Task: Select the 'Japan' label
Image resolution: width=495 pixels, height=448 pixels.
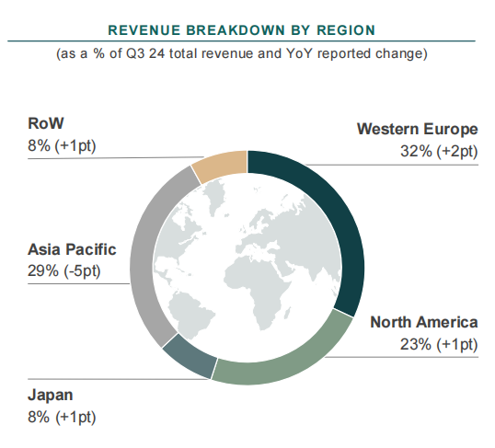Action: (51, 396)
